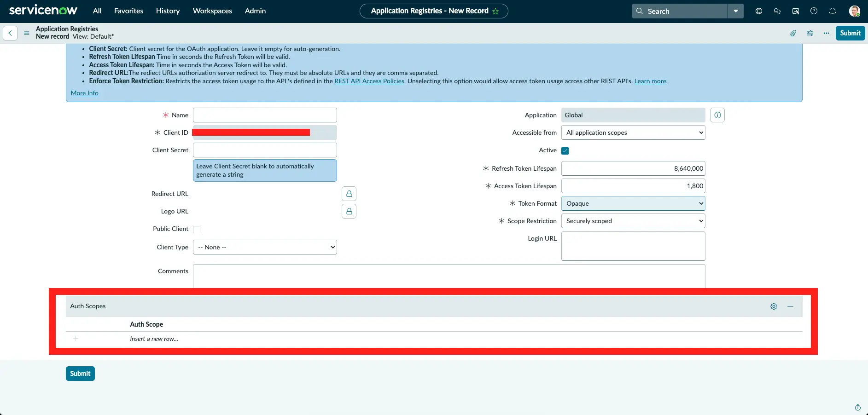Open the Workspaces menu
Screen dimensions: 868x415
pos(212,11)
